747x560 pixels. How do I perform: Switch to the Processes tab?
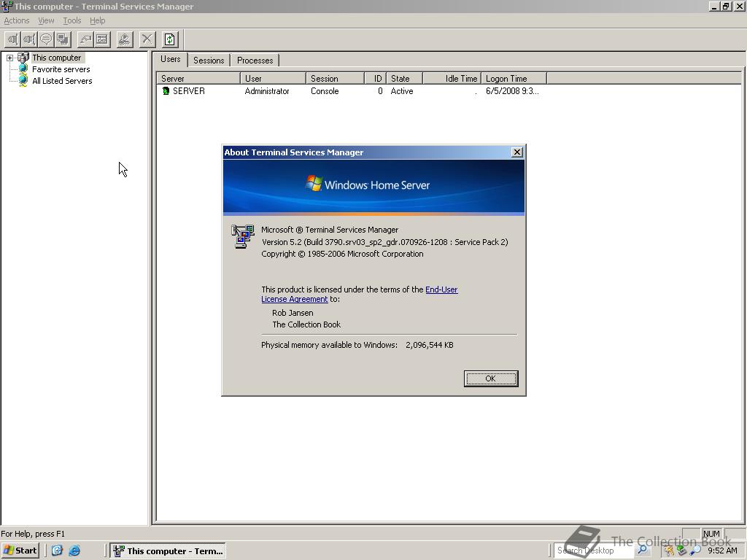(x=255, y=61)
